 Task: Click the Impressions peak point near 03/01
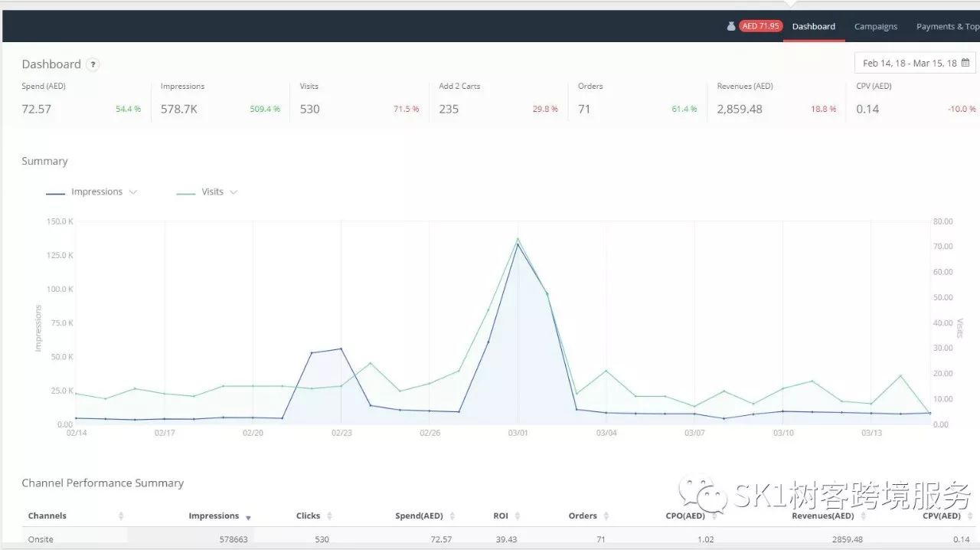pos(518,244)
